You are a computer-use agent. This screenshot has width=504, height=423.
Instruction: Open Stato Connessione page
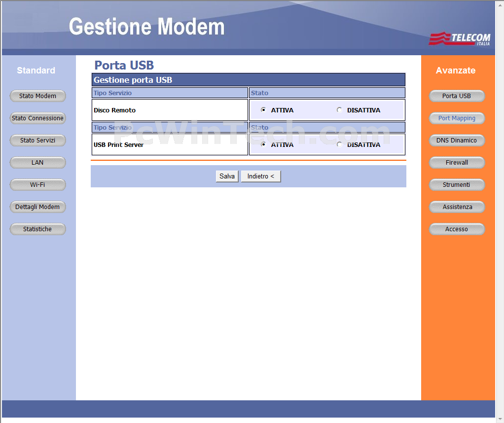tap(37, 118)
